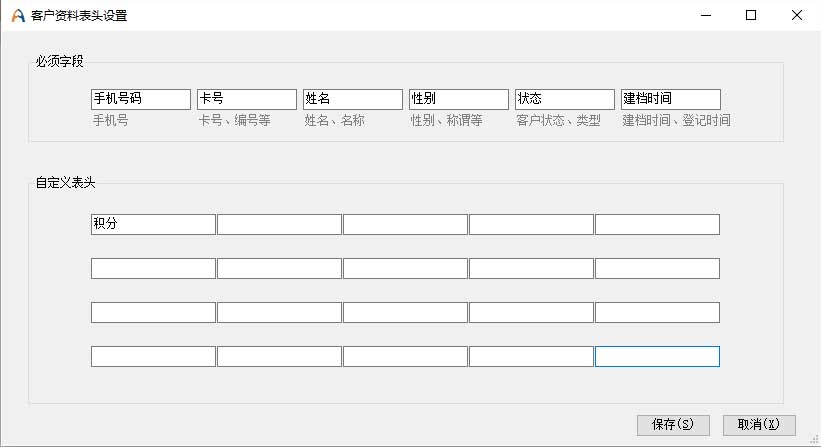Select the 建档时间 text box
Viewport: 821px width, 447px height.
coord(671,99)
